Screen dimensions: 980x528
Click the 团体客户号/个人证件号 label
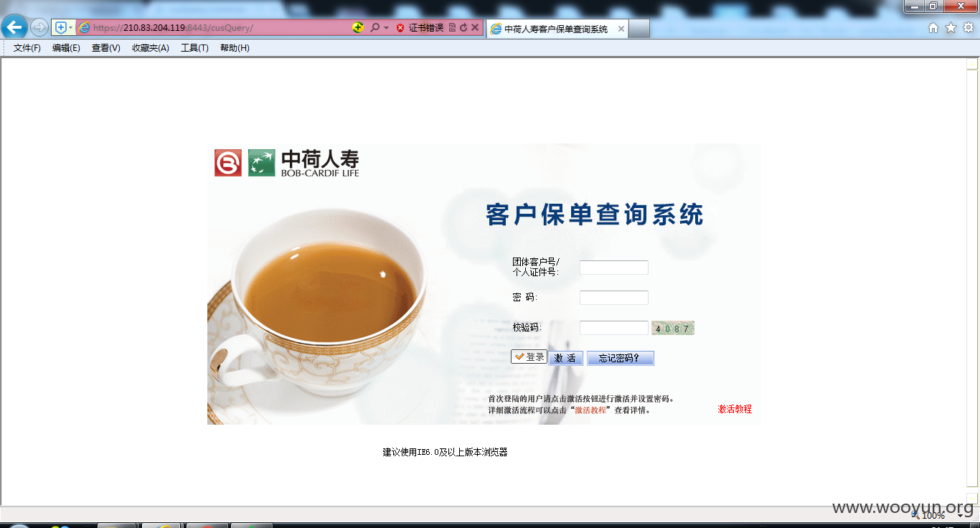(x=536, y=267)
